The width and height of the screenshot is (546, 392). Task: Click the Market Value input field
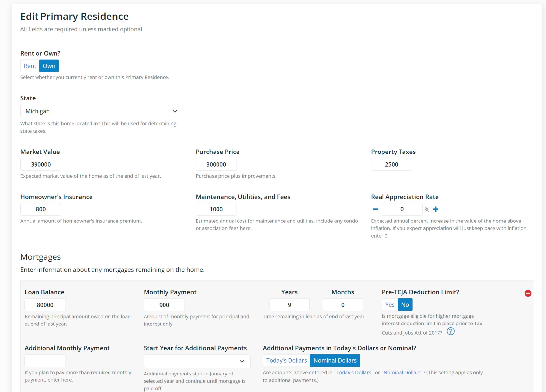pyautogui.click(x=41, y=164)
